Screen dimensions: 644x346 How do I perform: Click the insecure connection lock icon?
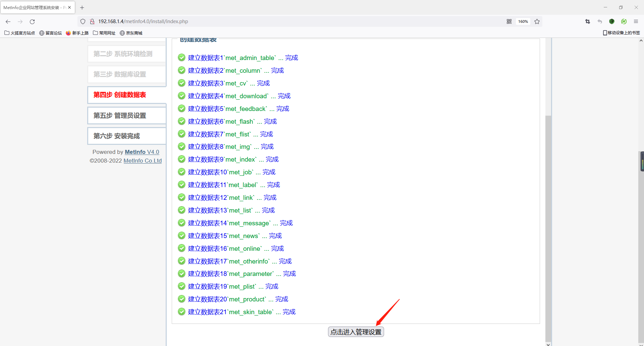(x=92, y=21)
